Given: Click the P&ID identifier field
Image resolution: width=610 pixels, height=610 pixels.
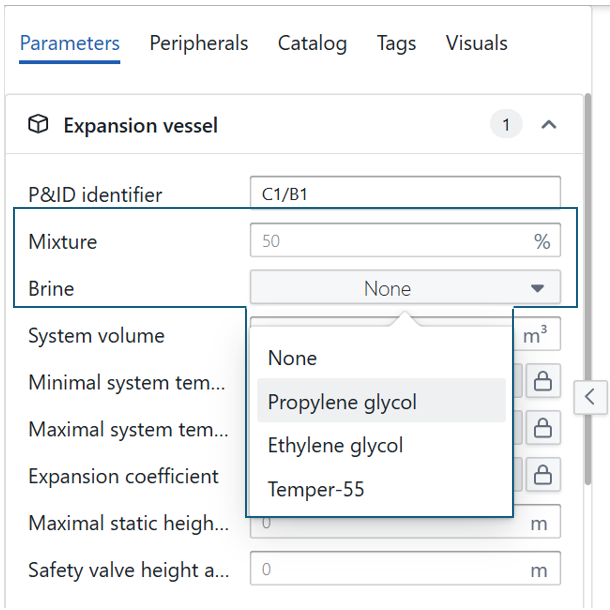Looking at the screenshot, I should [x=405, y=193].
